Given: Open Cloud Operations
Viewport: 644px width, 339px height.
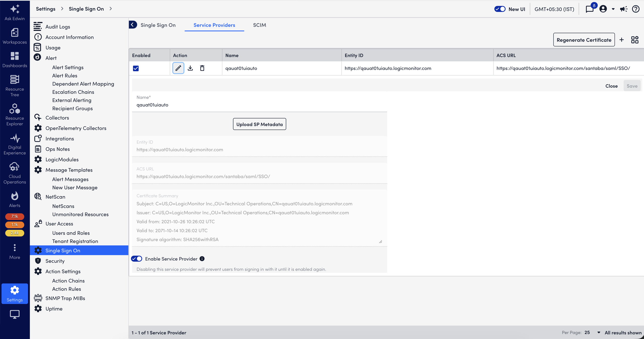Looking at the screenshot, I should pos(15,173).
